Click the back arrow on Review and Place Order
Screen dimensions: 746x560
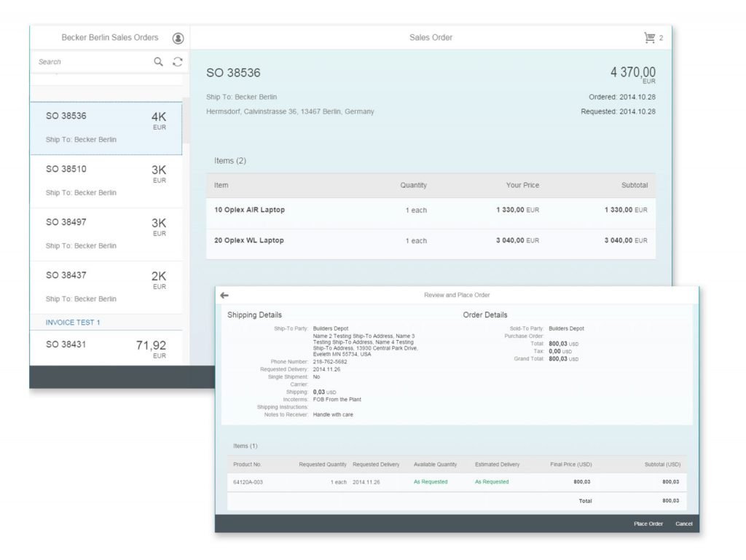pos(226,294)
